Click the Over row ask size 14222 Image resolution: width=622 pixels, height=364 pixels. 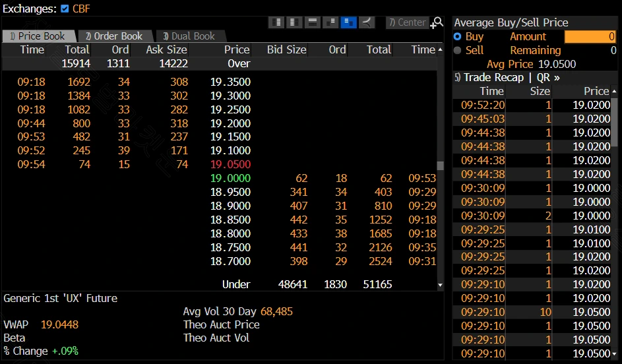point(173,63)
